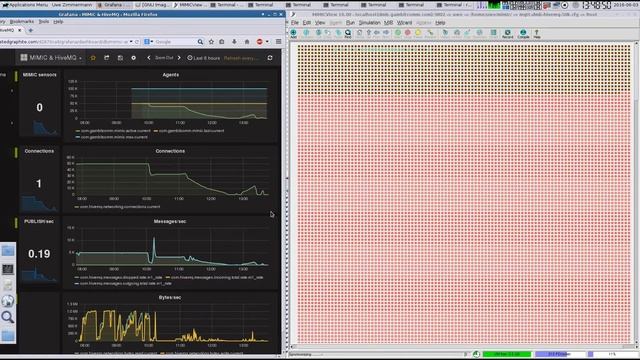640x360 pixels.
Task: Click the Grafana refresh icon
Action: point(270,58)
